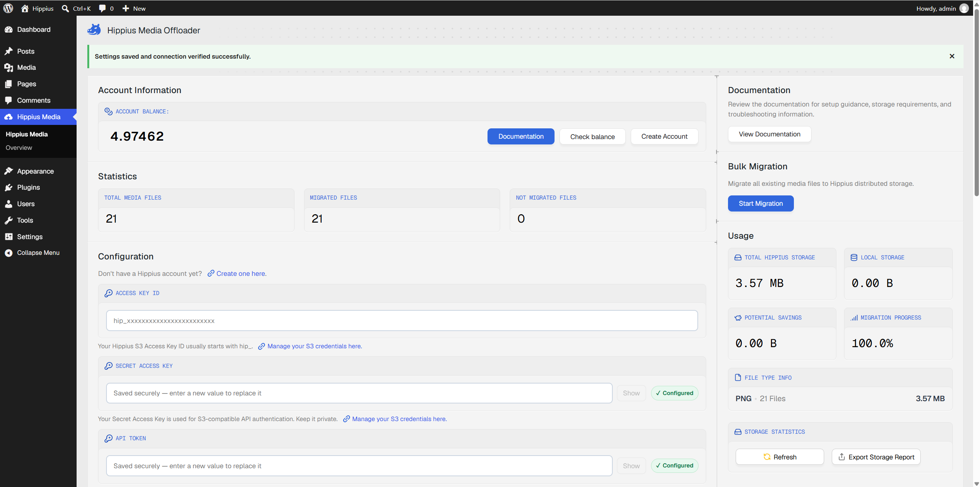Open the Dashboard menu item

38,30
